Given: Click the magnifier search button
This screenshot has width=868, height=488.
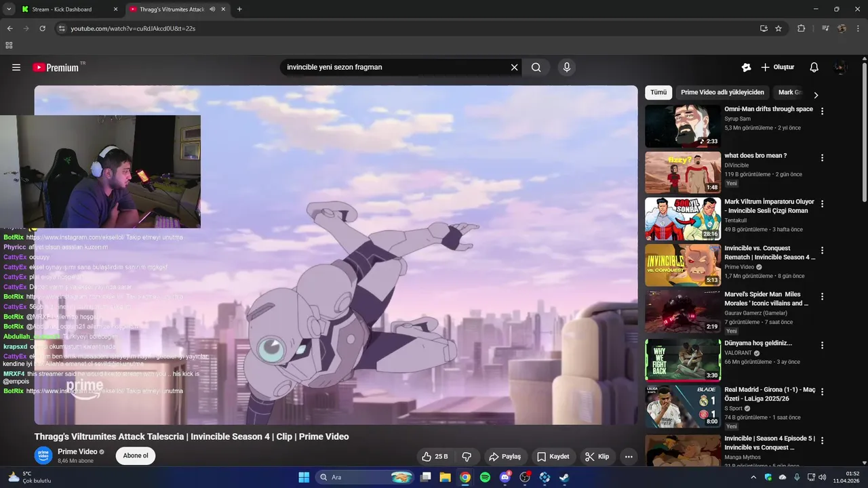Looking at the screenshot, I should [536, 67].
